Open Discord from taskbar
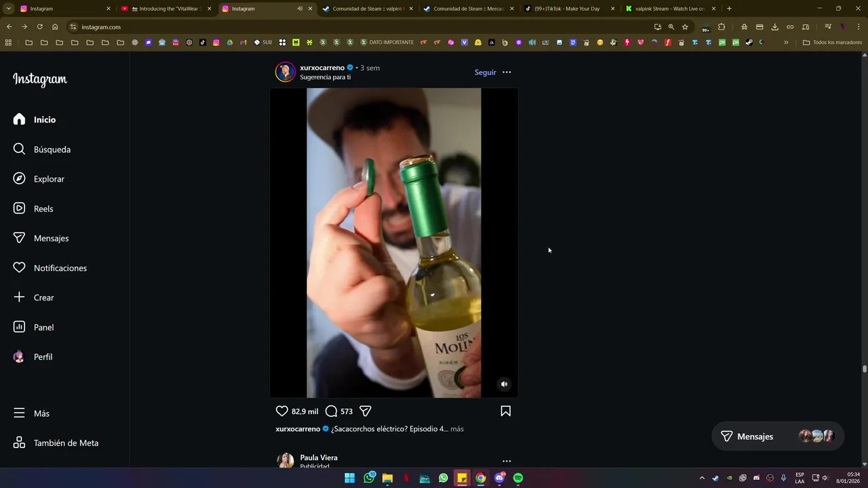 (x=500, y=478)
